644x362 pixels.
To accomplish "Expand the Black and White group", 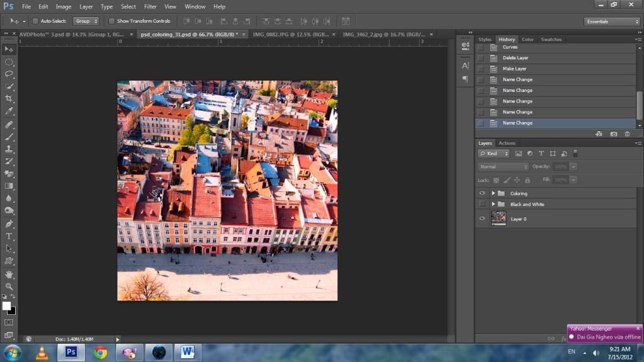I will point(494,204).
